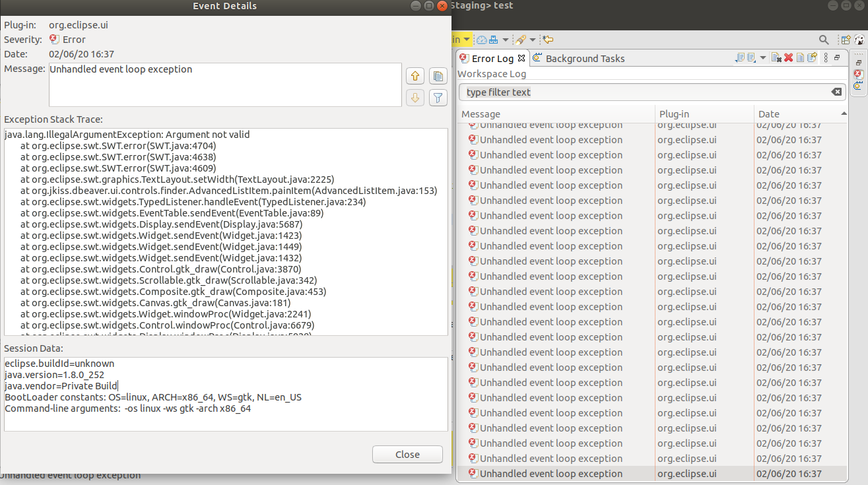Open the Error Log icon in right trim
Screen dimensions: 868x485
coord(858,74)
